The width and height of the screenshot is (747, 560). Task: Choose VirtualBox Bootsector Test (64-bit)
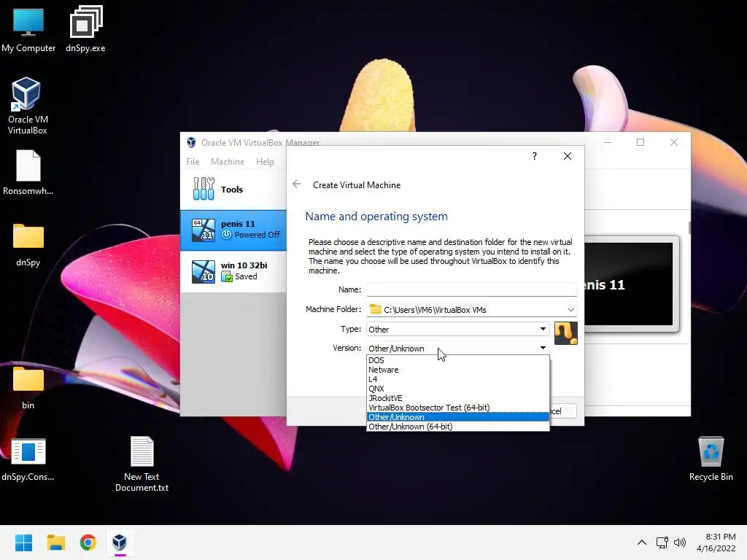pyautogui.click(x=458, y=408)
